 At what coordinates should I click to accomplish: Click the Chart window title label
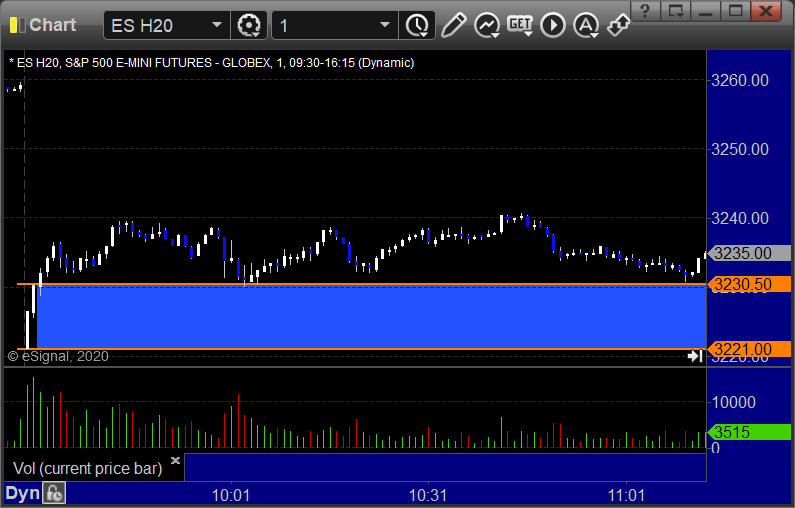point(52,25)
